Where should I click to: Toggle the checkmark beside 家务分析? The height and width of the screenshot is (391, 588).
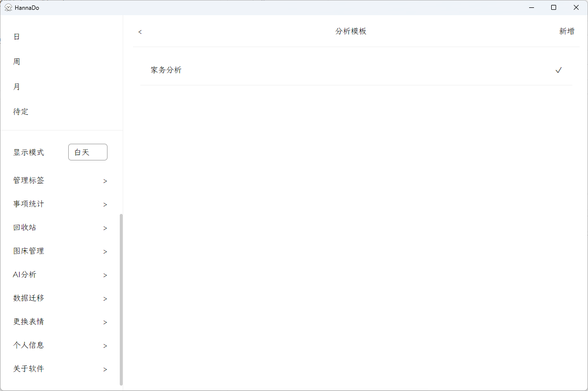coord(559,70)
